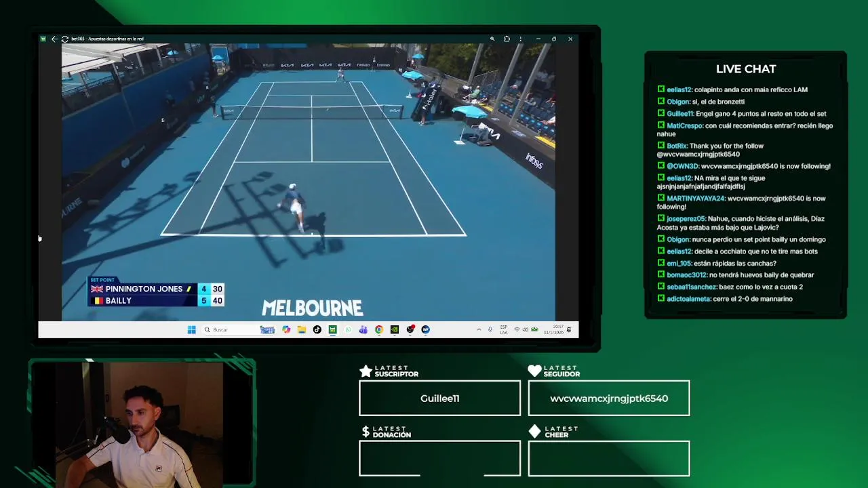Click the SET POINT label on scoreboard
The height and width of the screenshot is (488, 868).
coord(102,280)
